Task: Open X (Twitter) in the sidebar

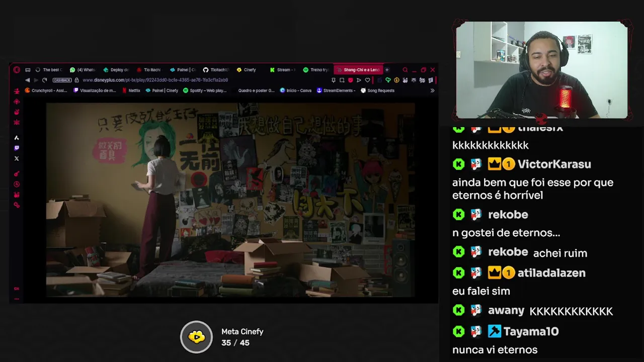Action: tap(17, 158)
